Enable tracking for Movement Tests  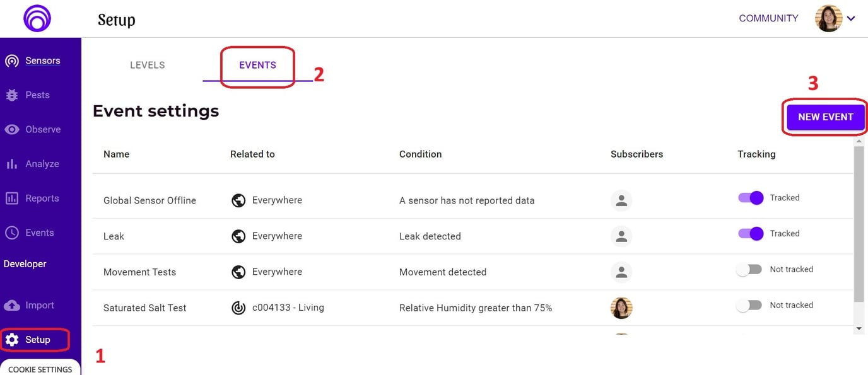tap(748, 269)
